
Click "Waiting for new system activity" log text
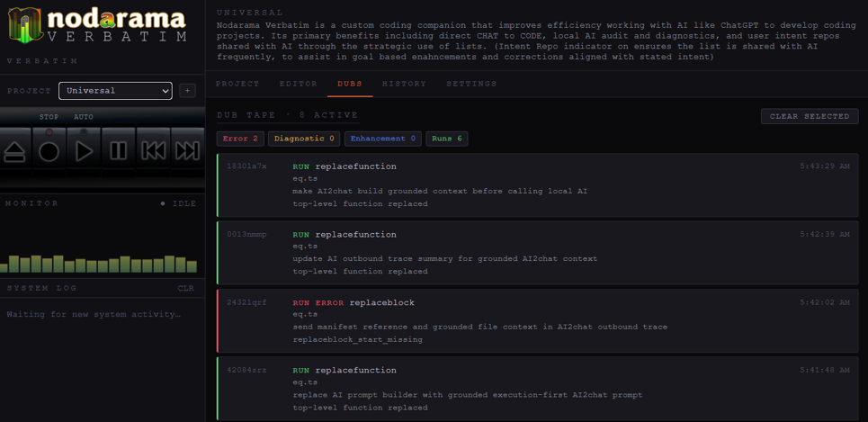pyautogui.click(x=94, y=315)
